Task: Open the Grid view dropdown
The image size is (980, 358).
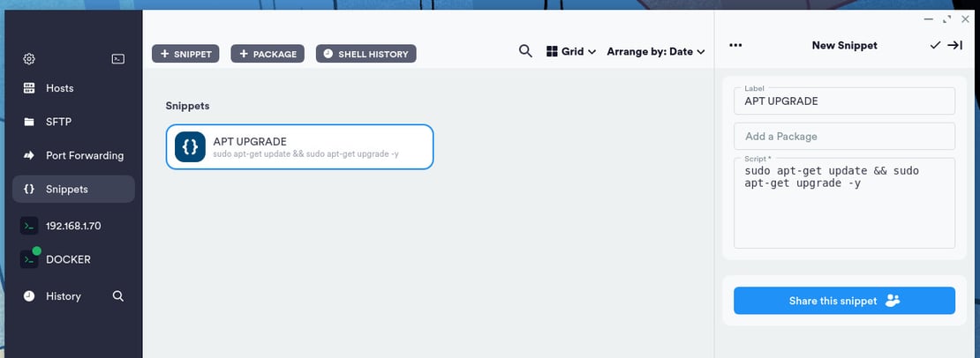Action: tap(571, 52)
